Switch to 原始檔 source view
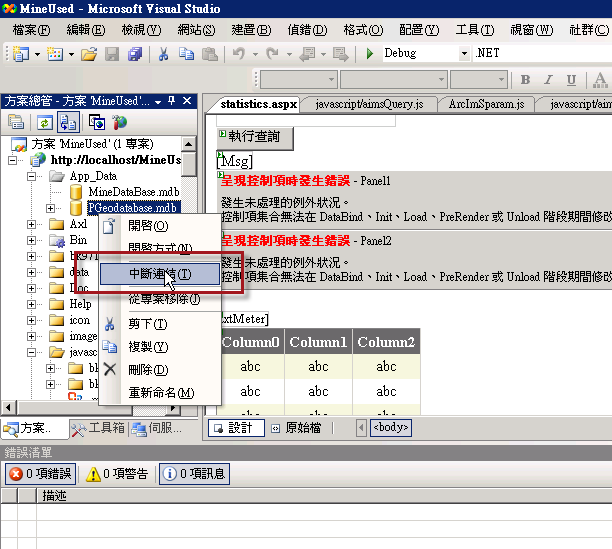 pos(298,428)
